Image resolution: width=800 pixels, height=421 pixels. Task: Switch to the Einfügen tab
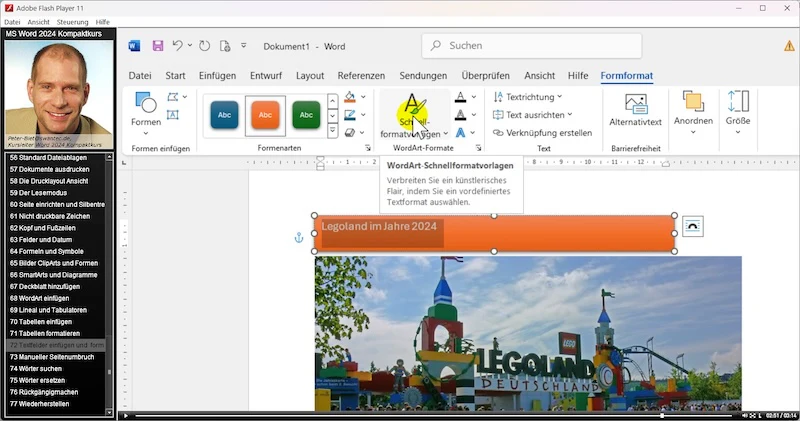[217, 76]
